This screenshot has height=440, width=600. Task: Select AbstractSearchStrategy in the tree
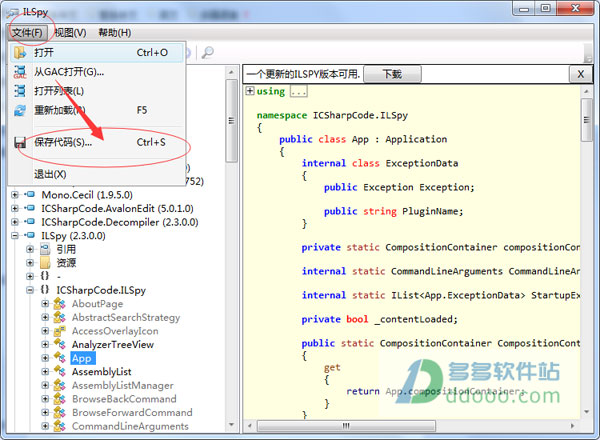(126, 318)
